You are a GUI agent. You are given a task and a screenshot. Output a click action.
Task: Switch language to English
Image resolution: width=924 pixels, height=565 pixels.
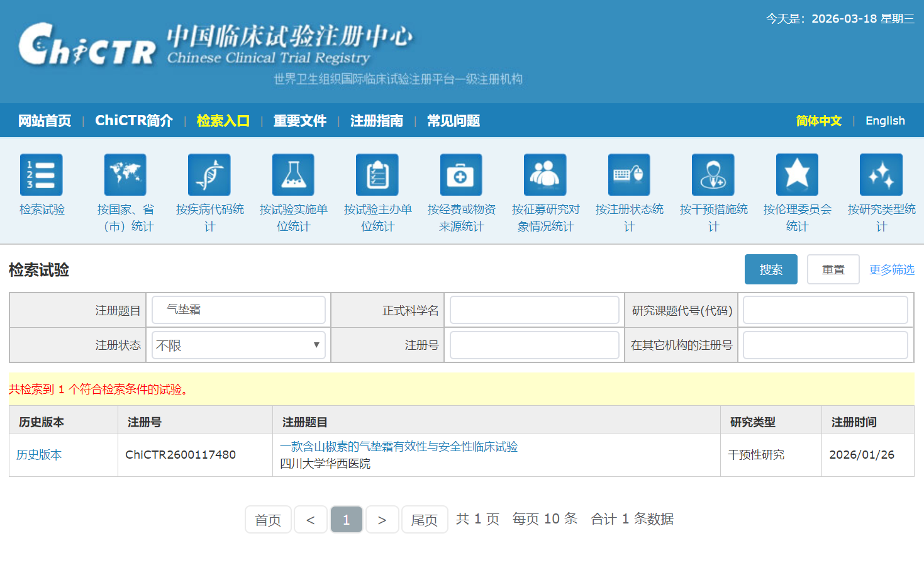885,121
